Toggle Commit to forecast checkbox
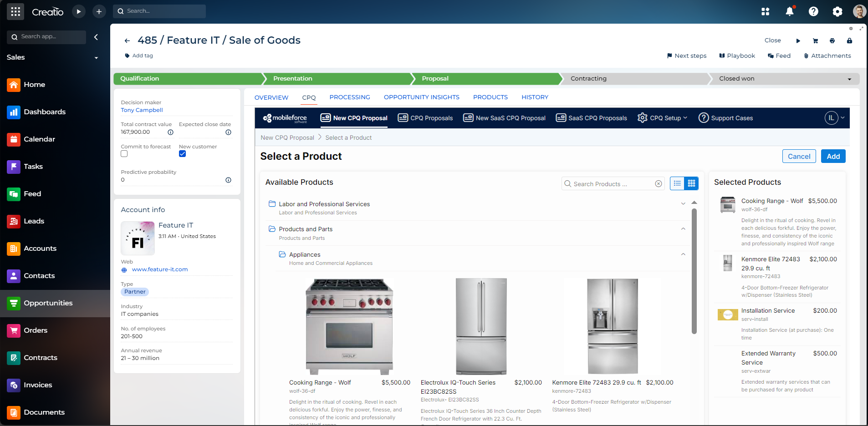The image size is (868, 426). 124,154
